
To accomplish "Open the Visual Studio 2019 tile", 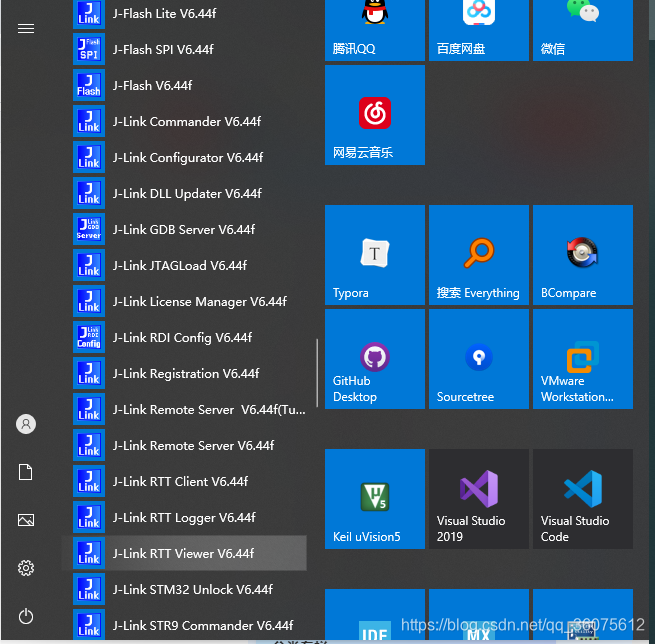I will coord(479,499).
